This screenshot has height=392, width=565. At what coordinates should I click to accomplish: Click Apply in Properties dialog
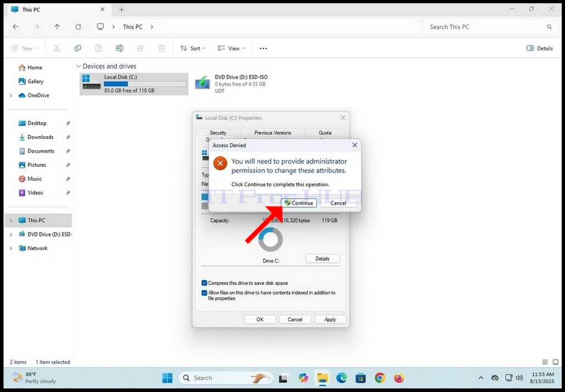pos(330,320)
